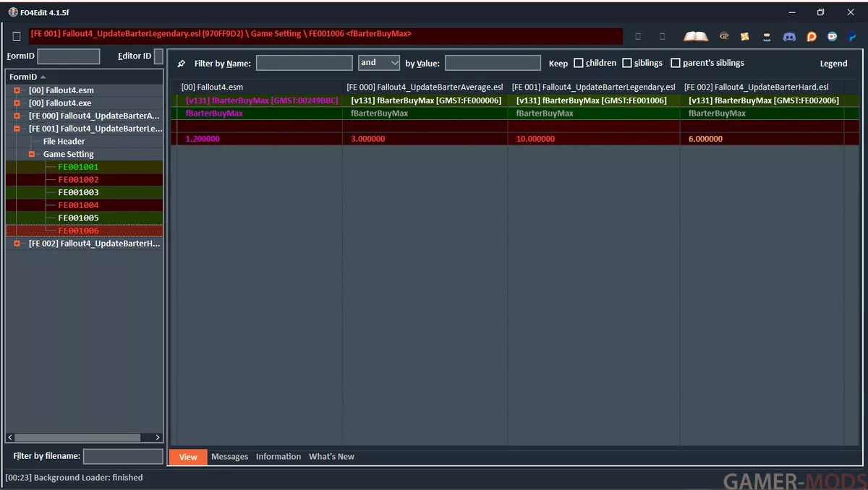Open the help book icon

(x=696, y=36)
